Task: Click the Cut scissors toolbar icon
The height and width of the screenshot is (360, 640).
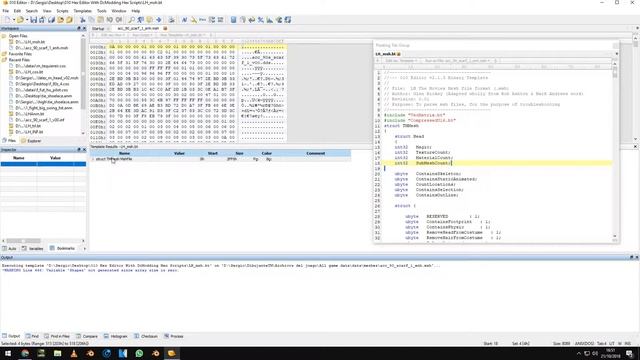Action: click(x=82, y=20)
